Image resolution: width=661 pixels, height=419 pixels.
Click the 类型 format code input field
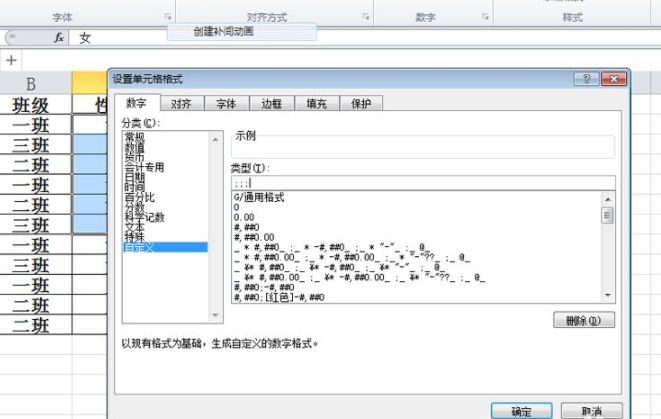click(x=423, y=183)
